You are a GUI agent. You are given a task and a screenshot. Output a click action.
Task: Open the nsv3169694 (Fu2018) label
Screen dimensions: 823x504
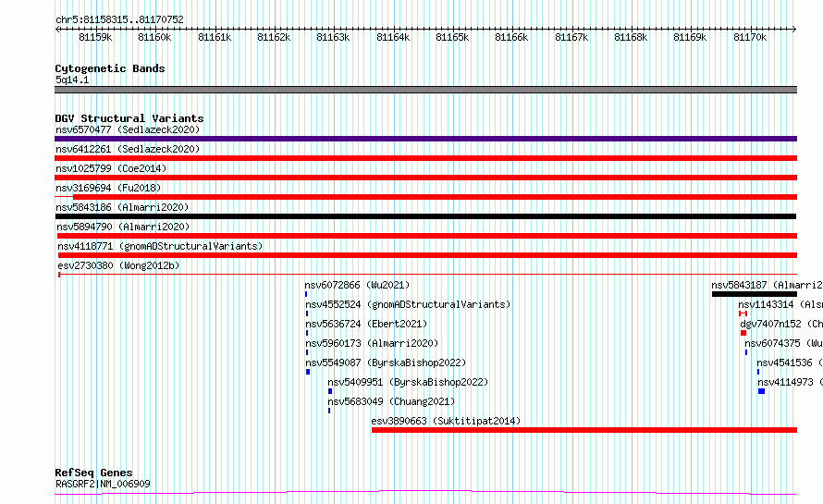coord(108,188)
